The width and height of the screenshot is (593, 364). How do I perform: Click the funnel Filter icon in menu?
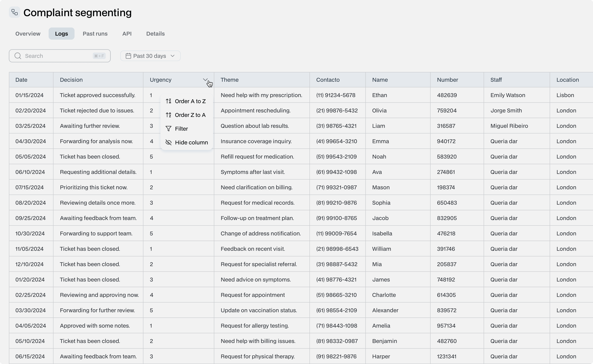pyautogui.click(x=169, y=129)
